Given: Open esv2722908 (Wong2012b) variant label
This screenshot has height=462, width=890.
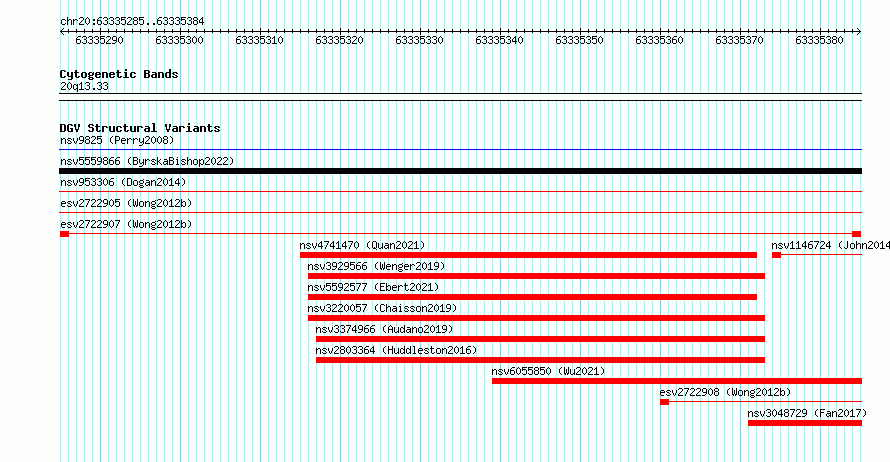Looking at the screenshot, I should [x=725, y=392].
